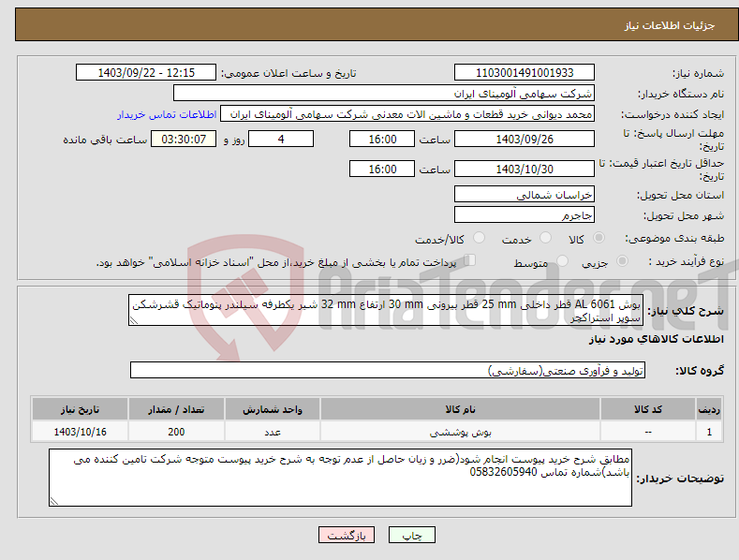Click the quantity cell showing 200
Screen dimensions: 739x560
[176, 432]
